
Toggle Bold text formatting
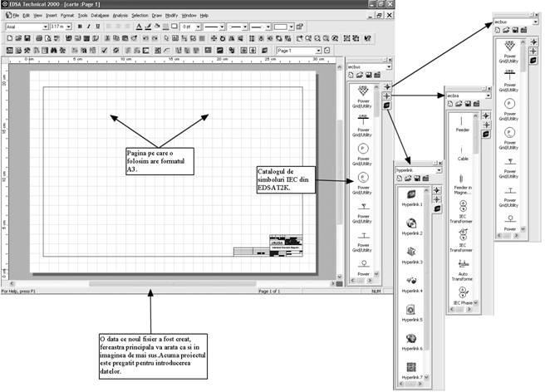(79, 27)
